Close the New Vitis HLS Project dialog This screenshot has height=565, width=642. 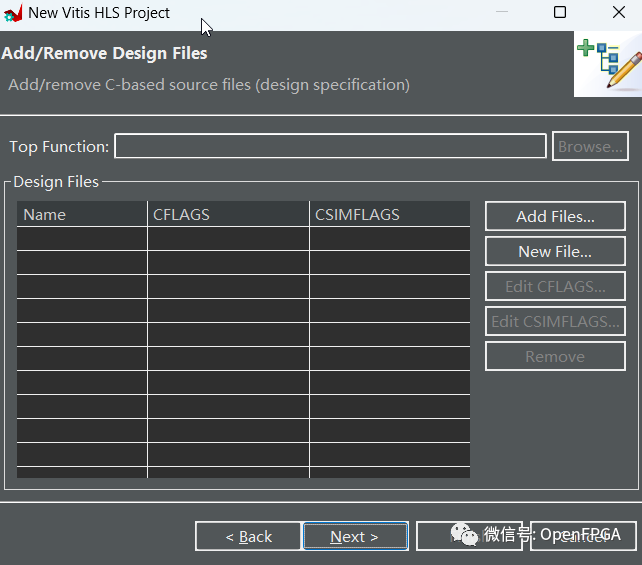[x=619, y=12]
